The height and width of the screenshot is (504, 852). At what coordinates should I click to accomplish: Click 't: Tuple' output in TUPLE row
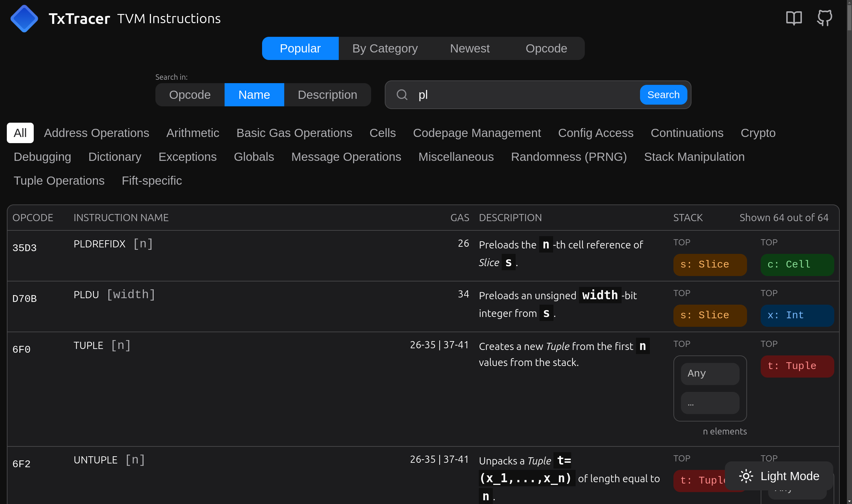pos(797,366)
